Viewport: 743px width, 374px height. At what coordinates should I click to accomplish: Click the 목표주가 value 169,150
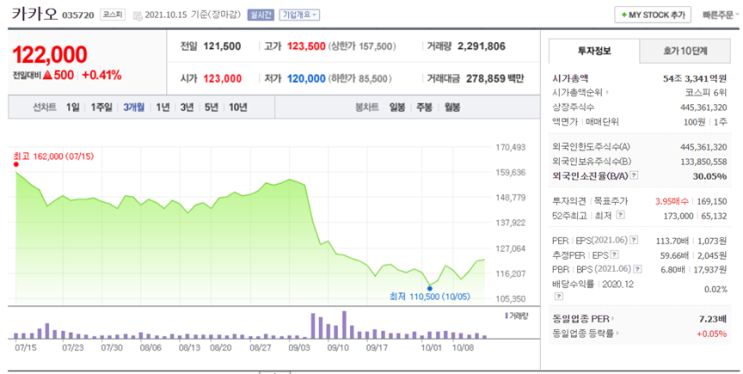click(712, 201)
